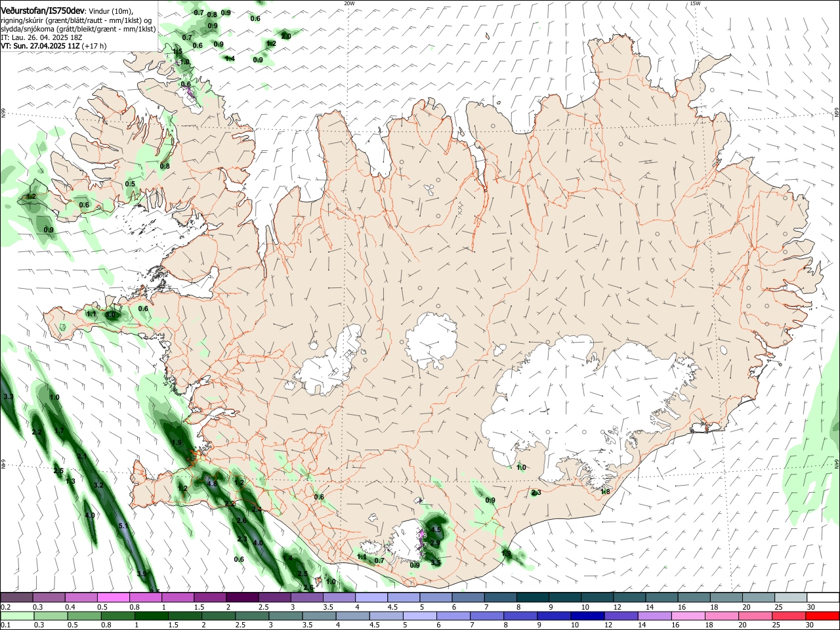Pick top legend swatch between 2 and 2.5

(242, 597)
